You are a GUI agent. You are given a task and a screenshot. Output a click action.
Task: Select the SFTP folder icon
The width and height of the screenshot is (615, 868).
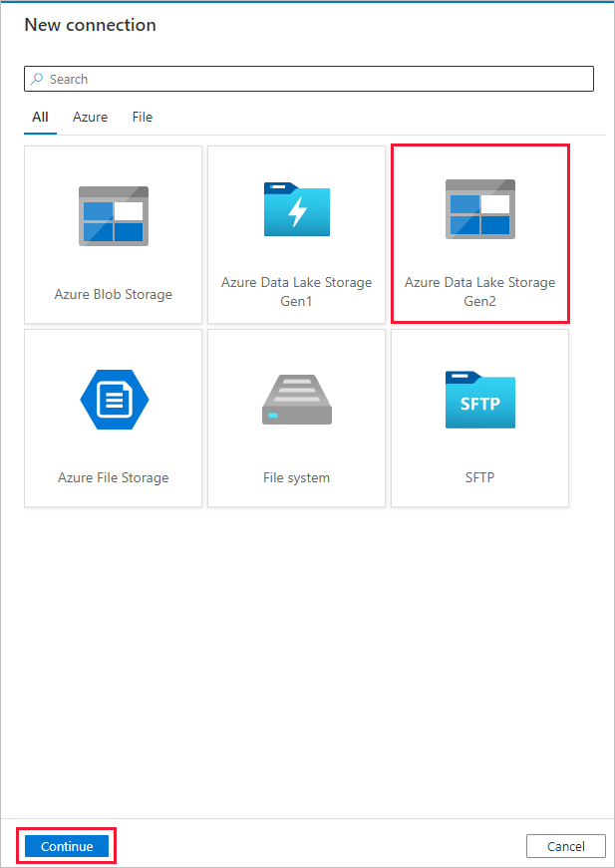point(480,400)
